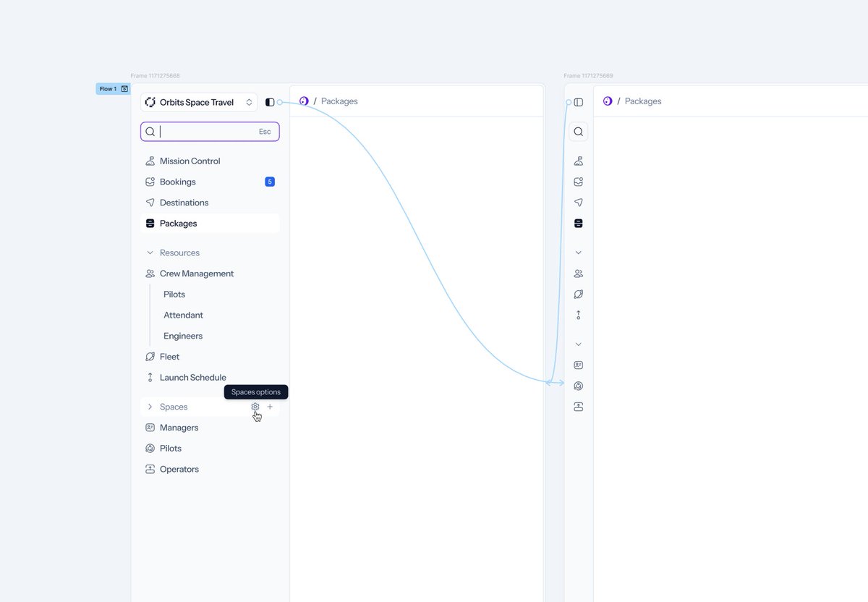
Task: Open Operators in the Spaces list
Action: [x=210, y=469]
